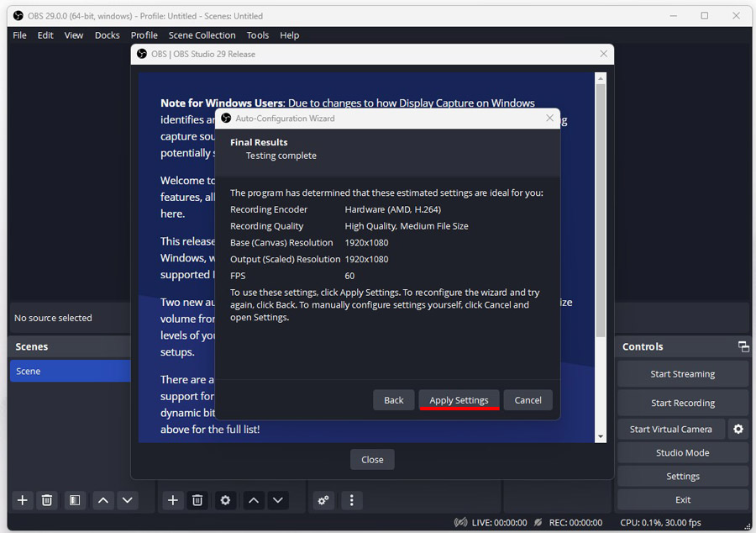Viewport: 756px width, 533px height.
Task: Move scene down with arrow icon
Action: (128, 500)
